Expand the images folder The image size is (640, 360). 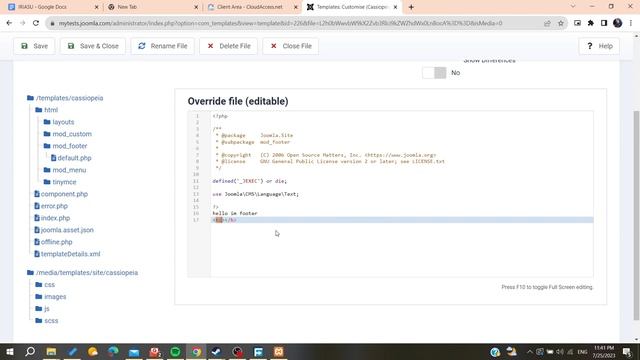(x=51, y=297)
